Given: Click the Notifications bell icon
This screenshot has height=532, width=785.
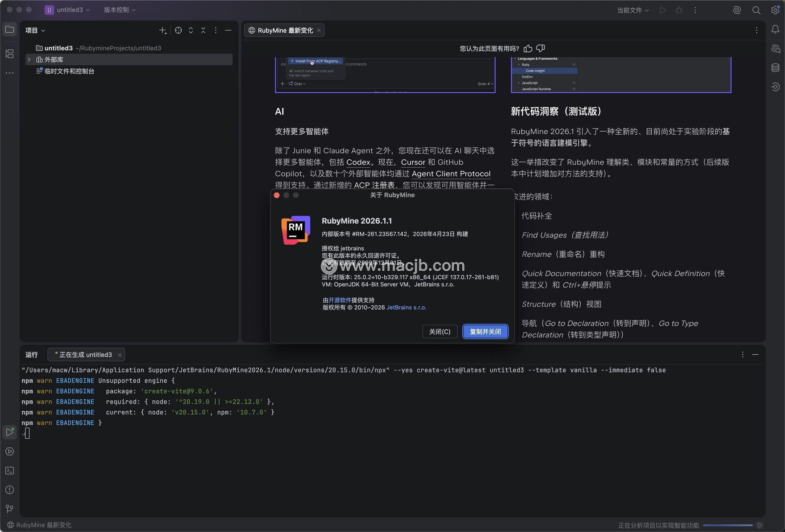Looking at the screenshot, I should (x=775, y=29).
